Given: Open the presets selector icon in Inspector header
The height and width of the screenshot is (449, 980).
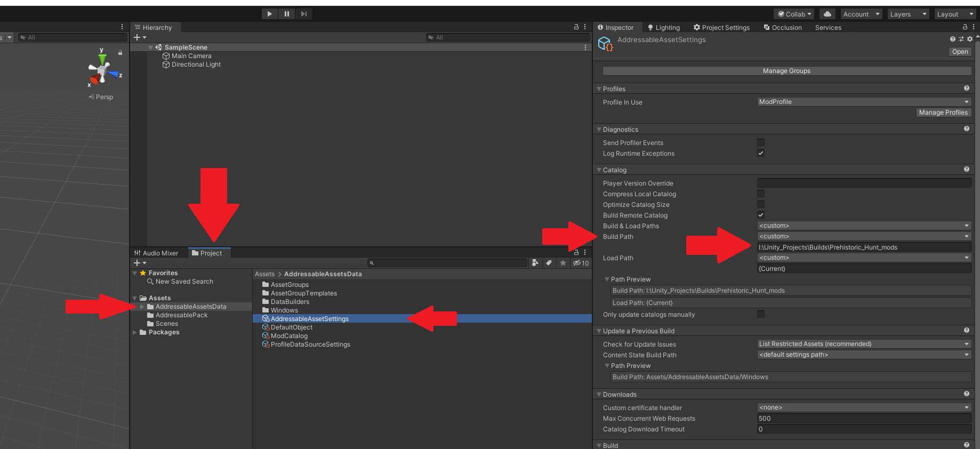Looking at the screenshot, I should click(961, 39).
